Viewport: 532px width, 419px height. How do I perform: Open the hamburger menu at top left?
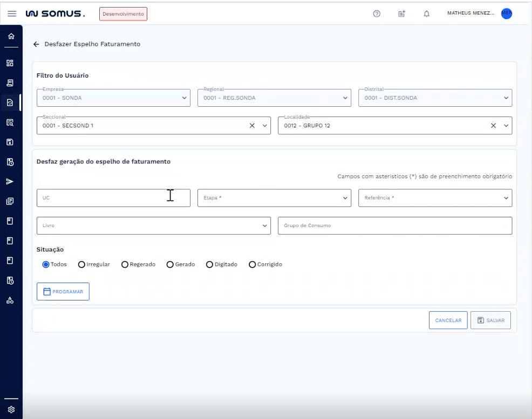12,13
